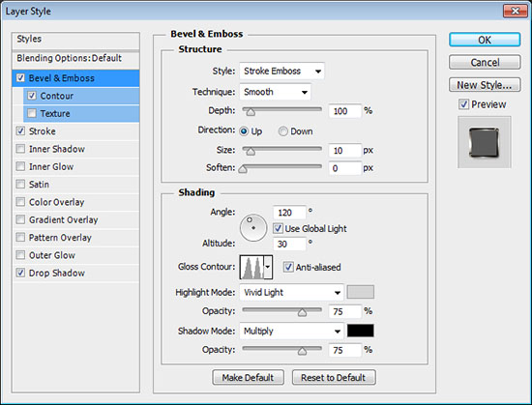Expand the Highlight Mode Vivid Light dropdown

point(292,292)
